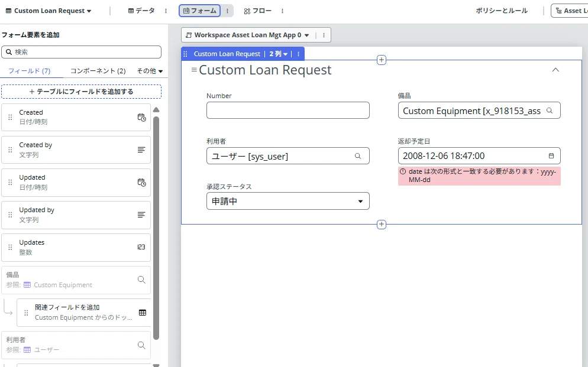This screenshot has height=367, width=588.
Task: Click the section drag handle on blue bar
Action: pos(185,54)
